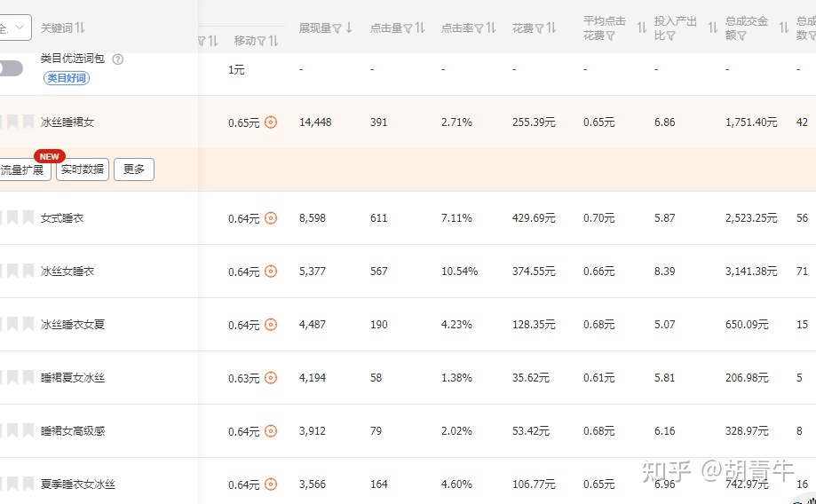Click spend value 429.69元
This screenshot has width=816, height=504.
[534, 218]
